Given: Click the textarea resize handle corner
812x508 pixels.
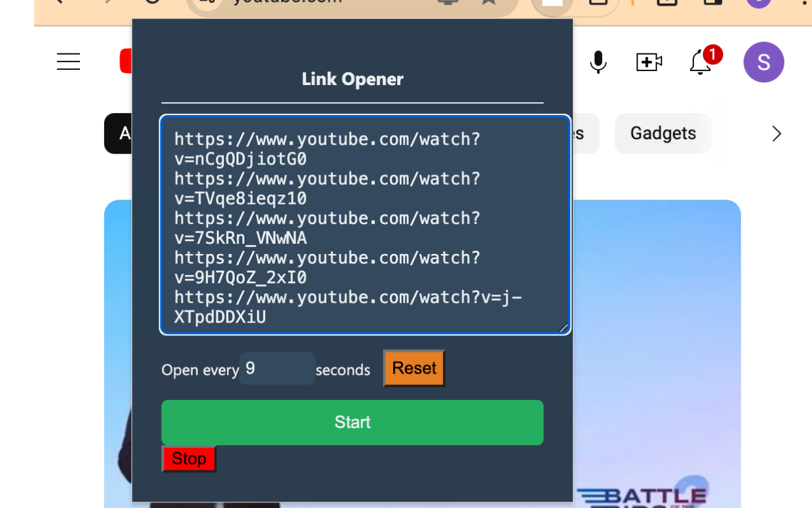Looking at the screenshot, I should pos(563,328).
